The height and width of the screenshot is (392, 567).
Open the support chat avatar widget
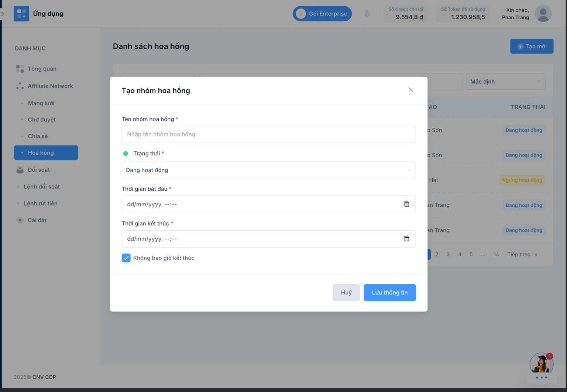[x=541, y=364]
